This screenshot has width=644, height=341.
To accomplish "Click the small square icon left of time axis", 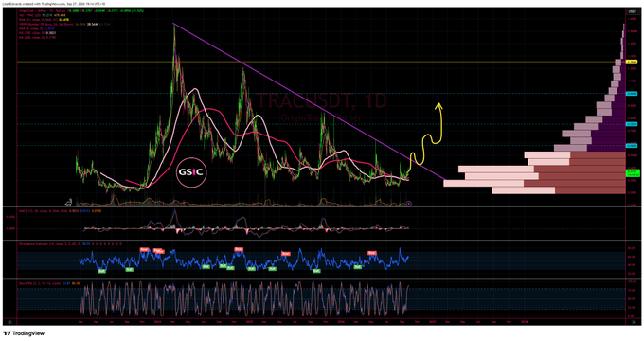I will pyautogui.click(x=9, y=322).
